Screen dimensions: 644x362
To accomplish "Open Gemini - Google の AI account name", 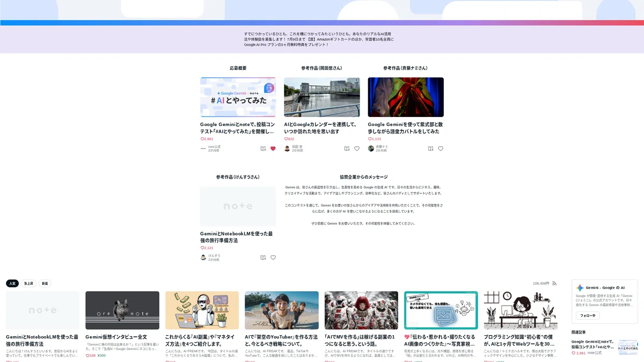I will (x=605, y=288).
